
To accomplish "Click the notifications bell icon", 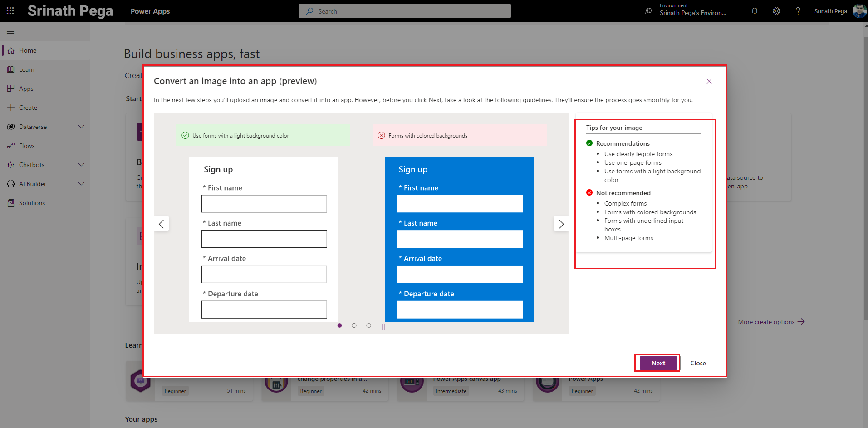I will 755,11.
